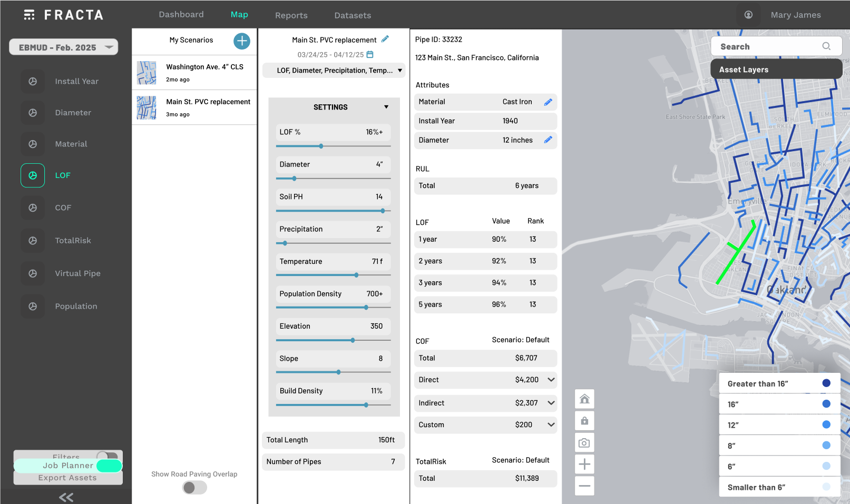Screen dimensions: 850x504
Task: Edit the Material attribute pencil icon
Action: 548,102
